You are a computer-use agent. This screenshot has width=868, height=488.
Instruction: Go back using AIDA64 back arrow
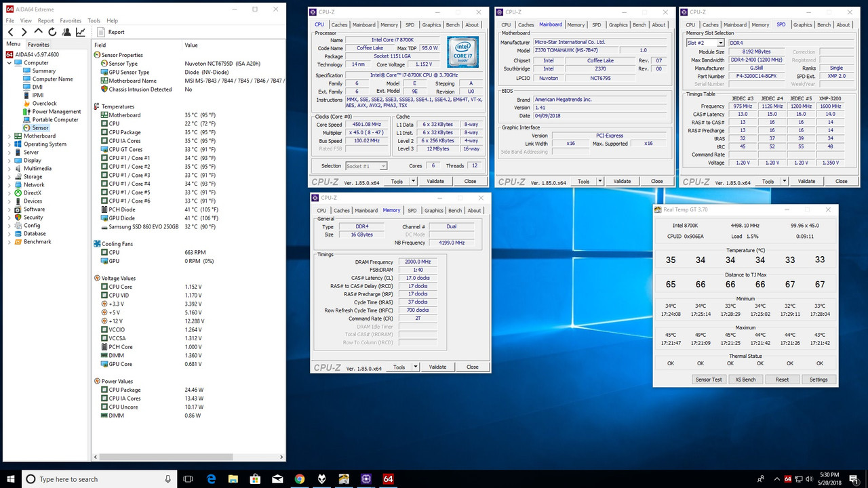pos(10,32)
